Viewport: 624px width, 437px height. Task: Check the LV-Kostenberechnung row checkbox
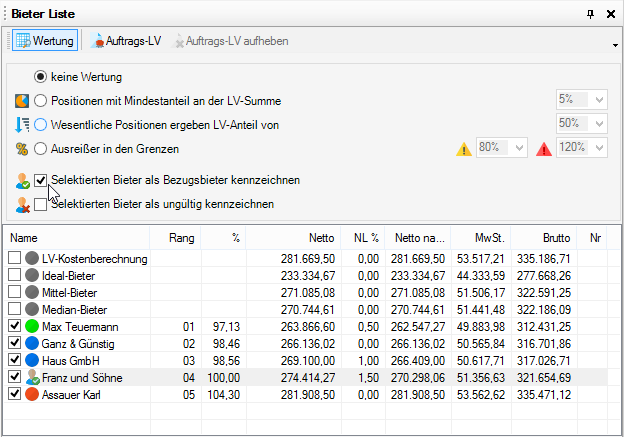15,258
